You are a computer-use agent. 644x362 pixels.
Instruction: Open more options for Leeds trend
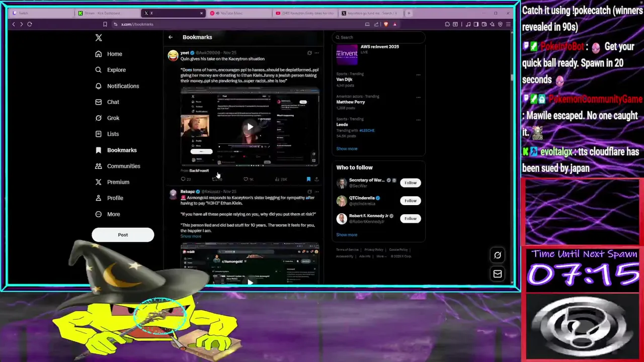pos(418,120)
